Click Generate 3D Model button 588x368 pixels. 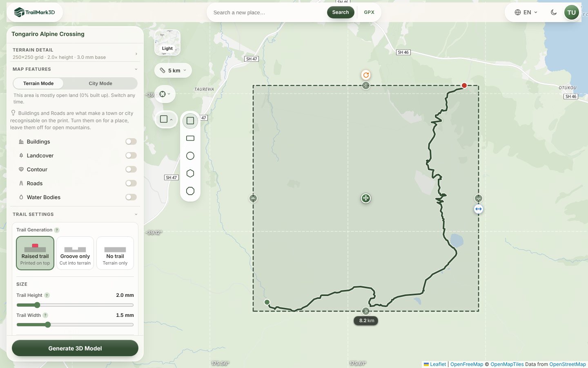(75, 348)
